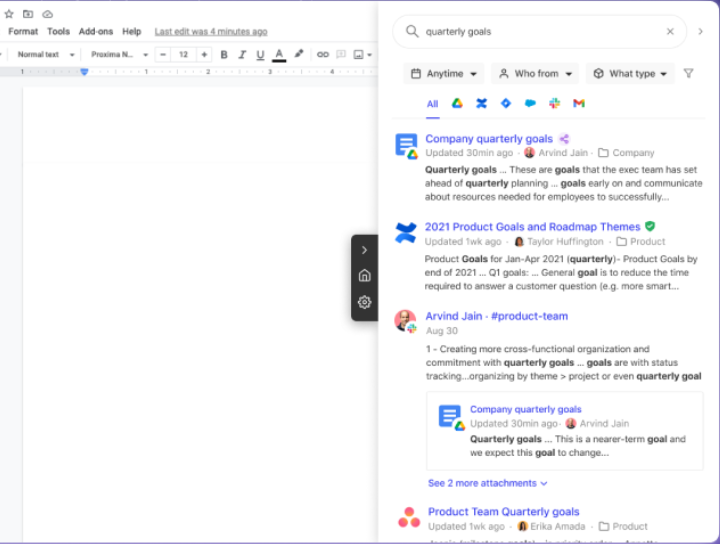
Task: Open settings gear on side widget
Action: click(x=364, y=302)
